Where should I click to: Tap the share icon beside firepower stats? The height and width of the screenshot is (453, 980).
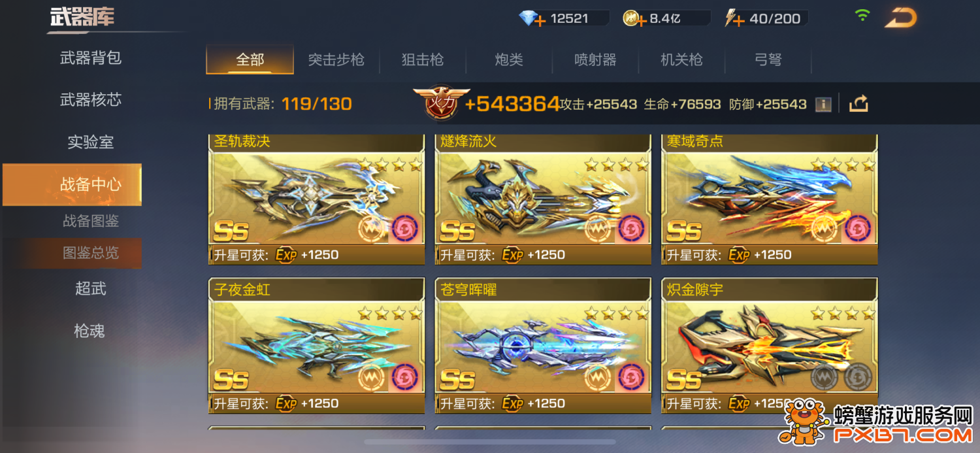pyautogui.click(x=858, y=103)
